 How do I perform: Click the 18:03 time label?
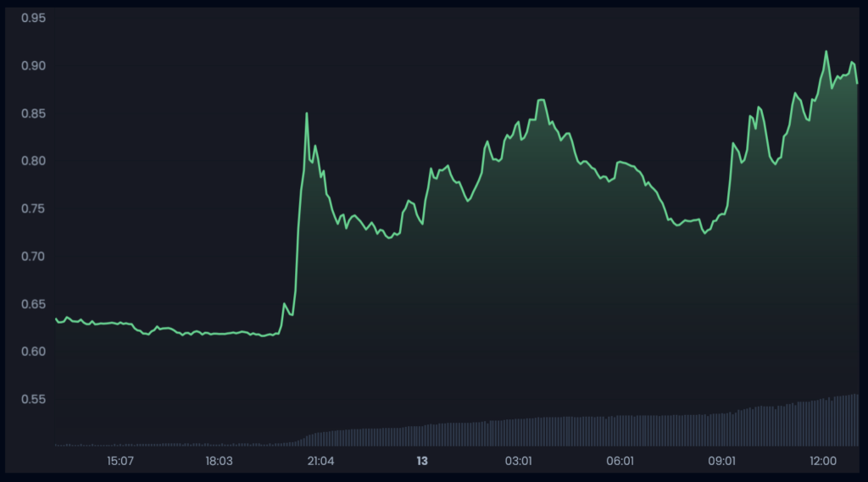(x=219, y=462)
